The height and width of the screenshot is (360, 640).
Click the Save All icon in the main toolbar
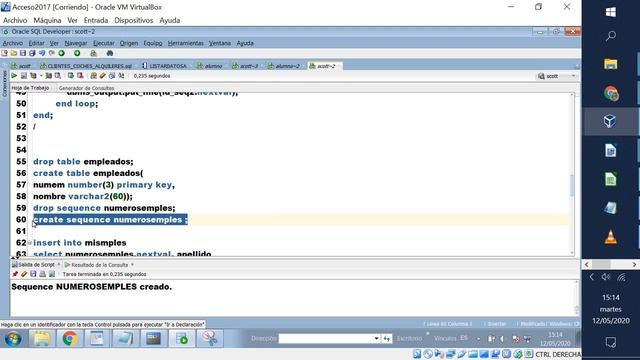click(x=32, y=53)
